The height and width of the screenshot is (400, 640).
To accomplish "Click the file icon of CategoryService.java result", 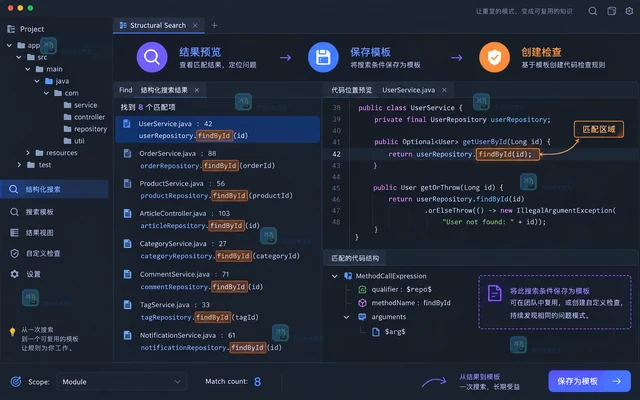I will click(x=127, y=244).
